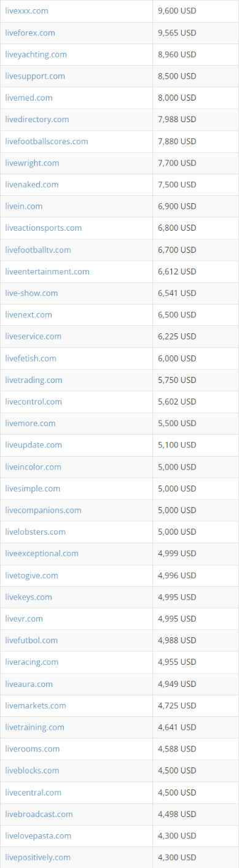Open liveentertainment.com domain link
Image resolution: width=239 pixels, height=868 pixels.
[x=47, y=271]
